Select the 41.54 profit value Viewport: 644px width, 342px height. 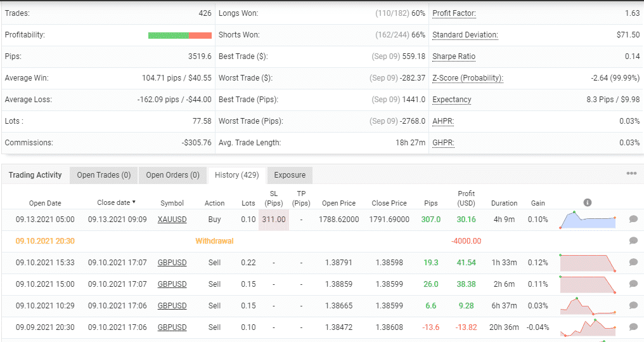pos(466,263)
